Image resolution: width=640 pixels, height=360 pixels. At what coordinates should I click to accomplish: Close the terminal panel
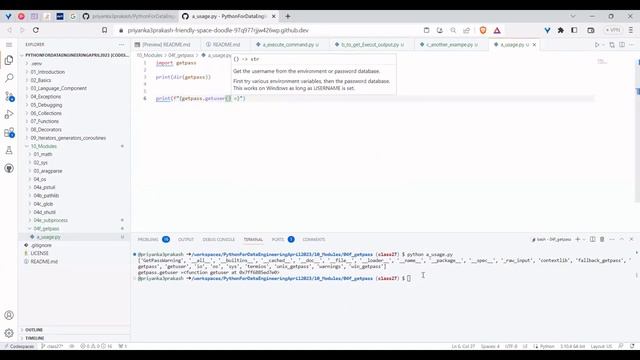point(631,239)
